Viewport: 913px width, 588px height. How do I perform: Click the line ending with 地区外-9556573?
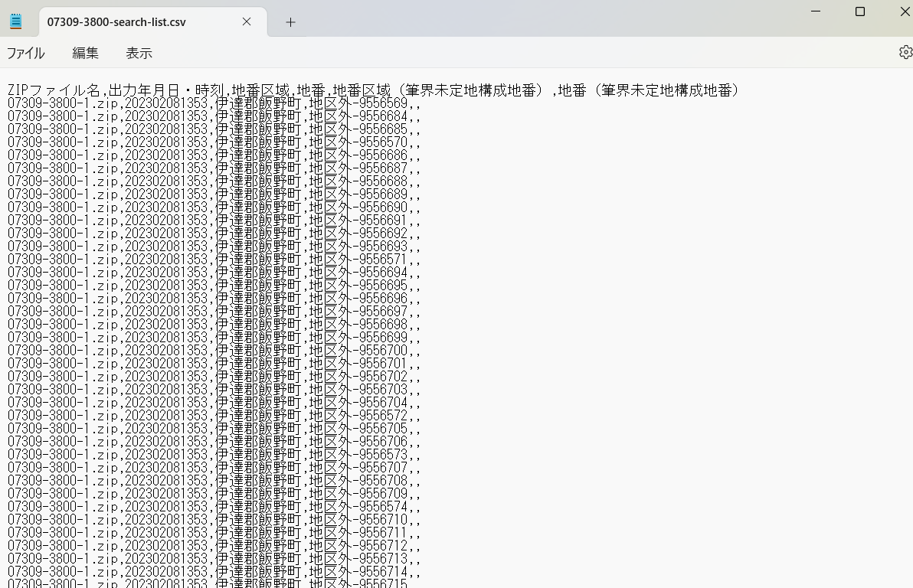tap(214, 454)
